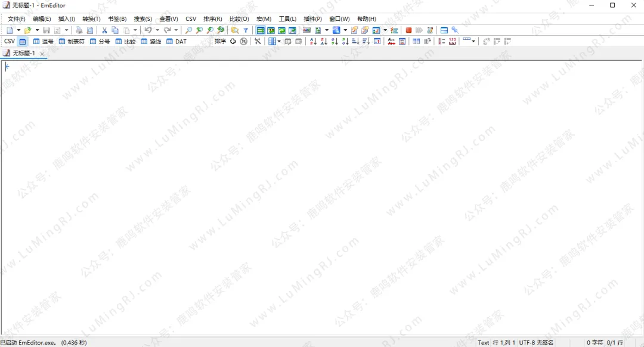This screenshot has height=347, width=644.
Task: Click the Find magnifier icon
Action: [x=188, y=30]
